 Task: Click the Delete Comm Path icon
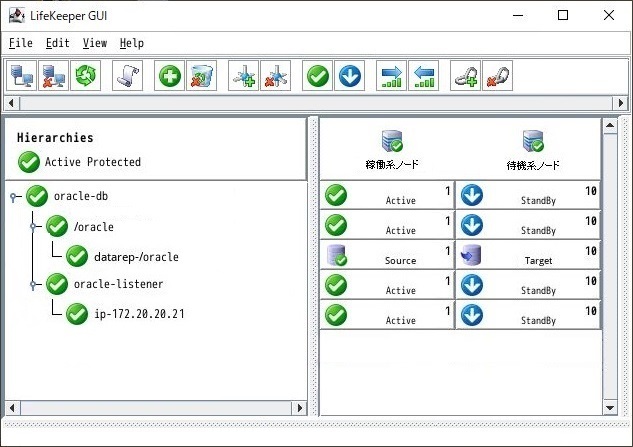[276, 76]
